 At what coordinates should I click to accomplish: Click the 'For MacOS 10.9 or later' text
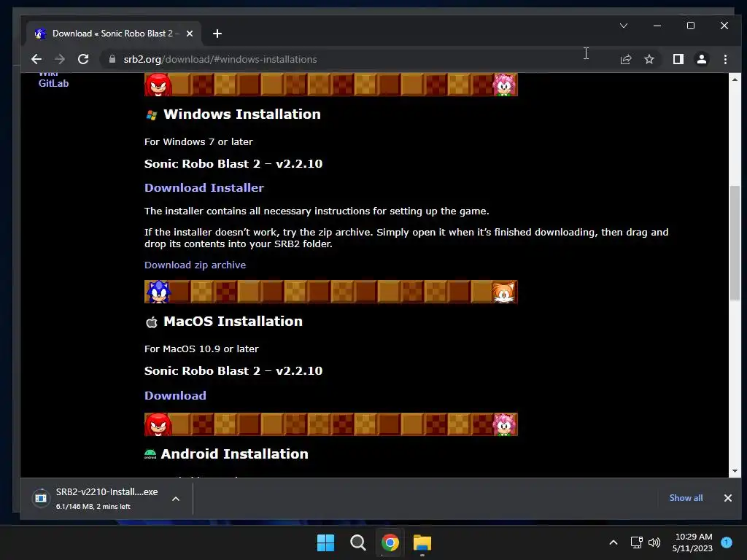(201, 349)
